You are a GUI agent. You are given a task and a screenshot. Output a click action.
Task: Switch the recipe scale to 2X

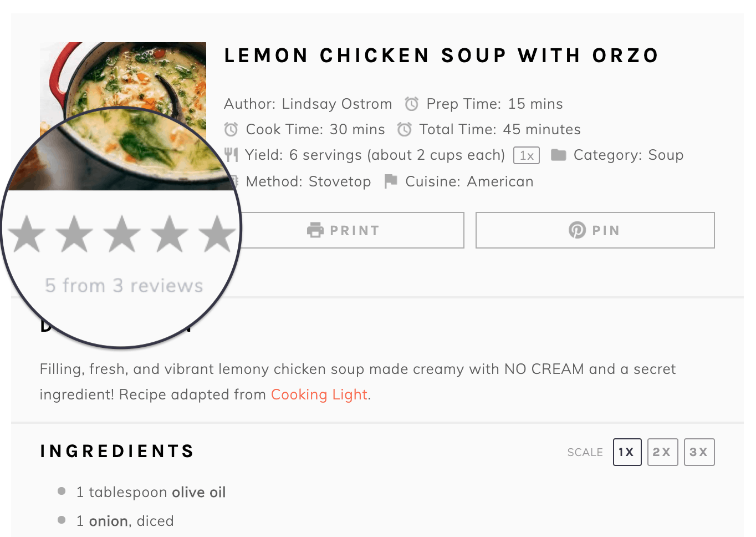coord(662,452)
